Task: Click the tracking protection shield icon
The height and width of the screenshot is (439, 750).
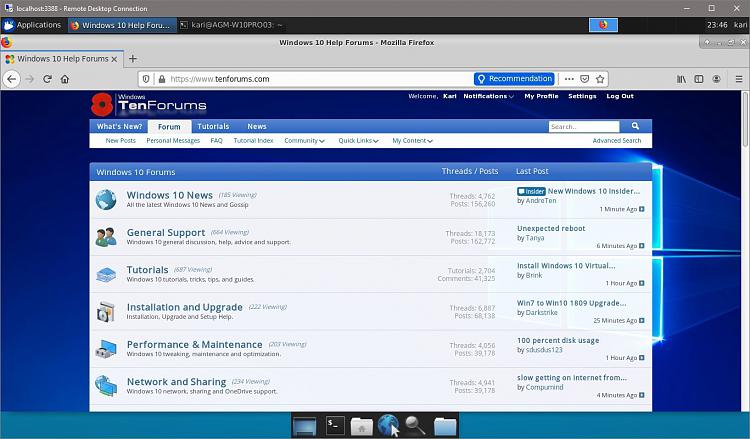Action: (146, 79)
